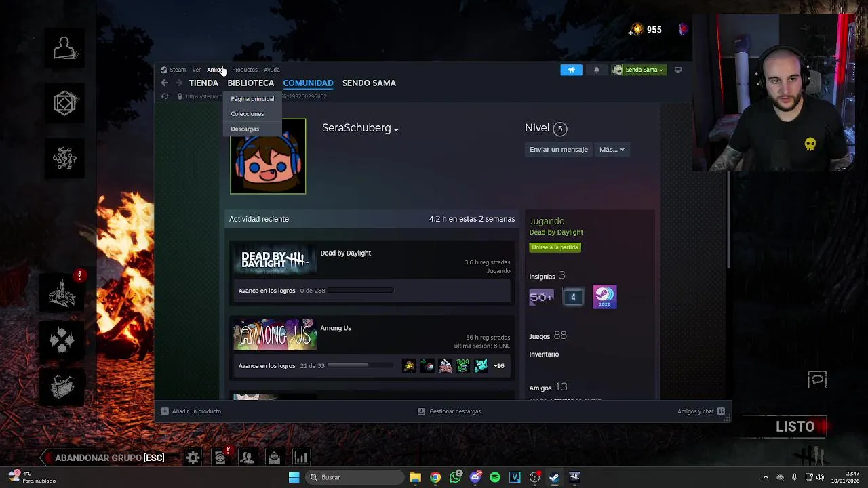Click the Windows Start button
Screen dimensions: 868x488
294,478
